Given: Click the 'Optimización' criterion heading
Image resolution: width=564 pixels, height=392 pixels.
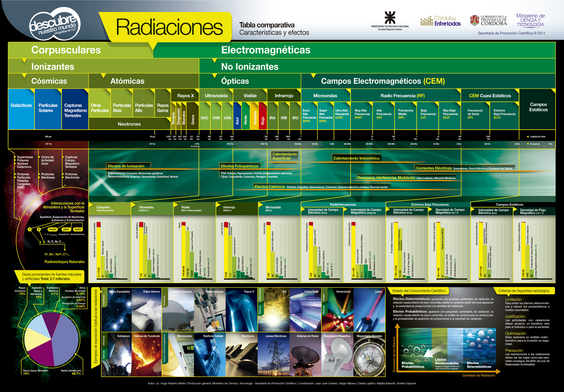Looking at the screenshot, I should point(515,333).
